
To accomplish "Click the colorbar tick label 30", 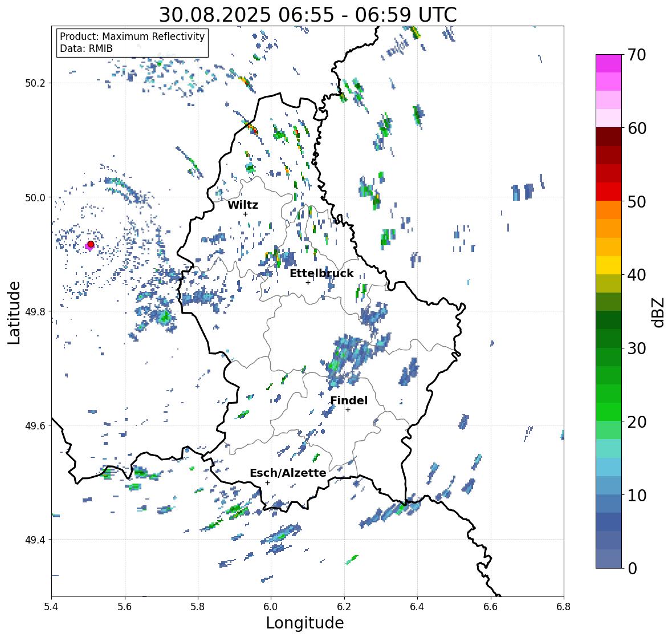I will point(637,348).
